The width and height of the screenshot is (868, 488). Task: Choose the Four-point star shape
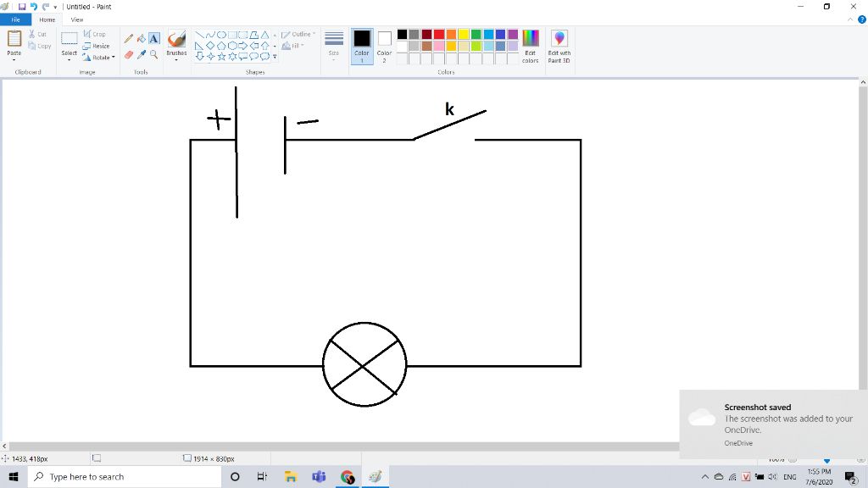tap(210, 56)
